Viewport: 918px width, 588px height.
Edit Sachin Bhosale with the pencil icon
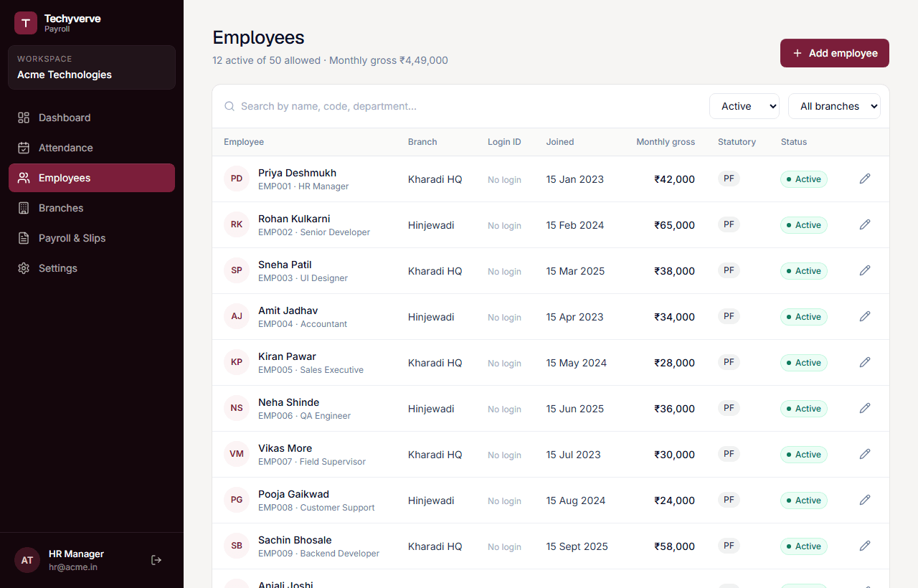[x=865, y=546]
